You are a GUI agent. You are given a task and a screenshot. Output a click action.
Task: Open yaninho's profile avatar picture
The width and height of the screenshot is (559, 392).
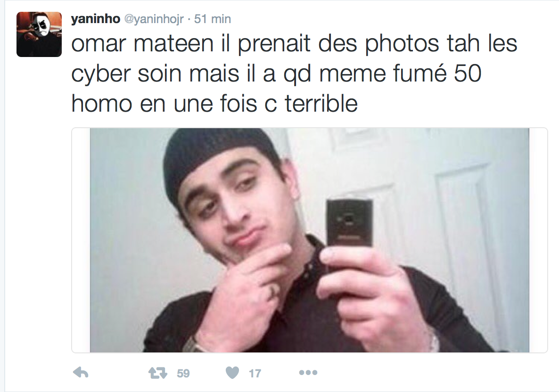39,34
